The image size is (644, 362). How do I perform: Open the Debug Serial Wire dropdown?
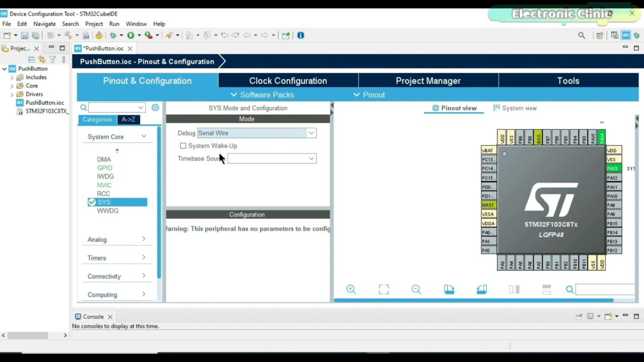click(x=311, y=133)
